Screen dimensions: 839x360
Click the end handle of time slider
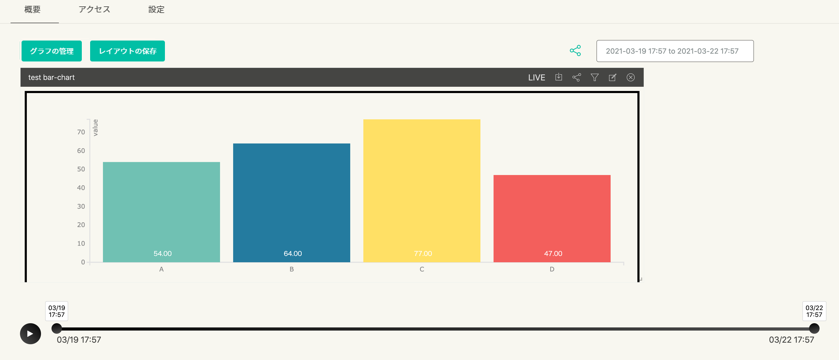814,328
